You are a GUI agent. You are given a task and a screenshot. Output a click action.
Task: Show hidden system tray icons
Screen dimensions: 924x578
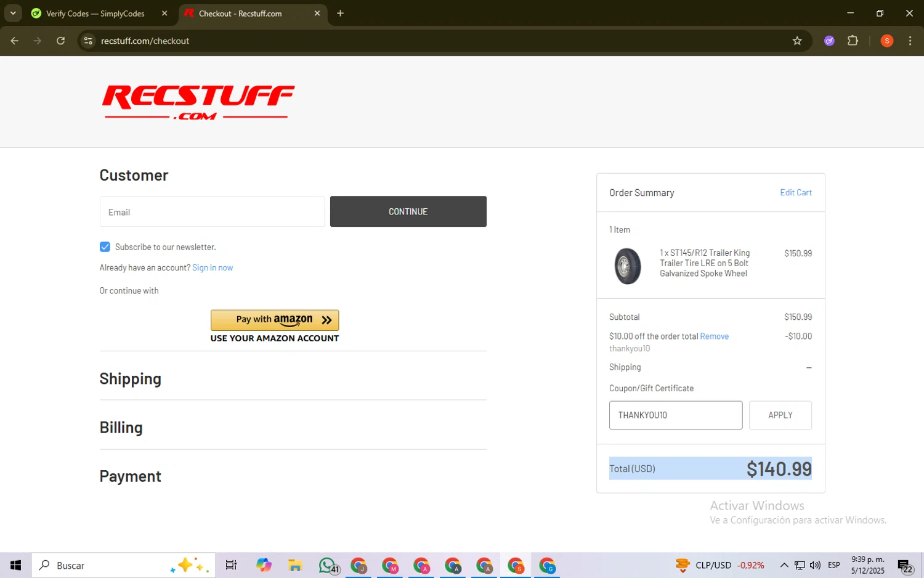click(x=784, y=565)
